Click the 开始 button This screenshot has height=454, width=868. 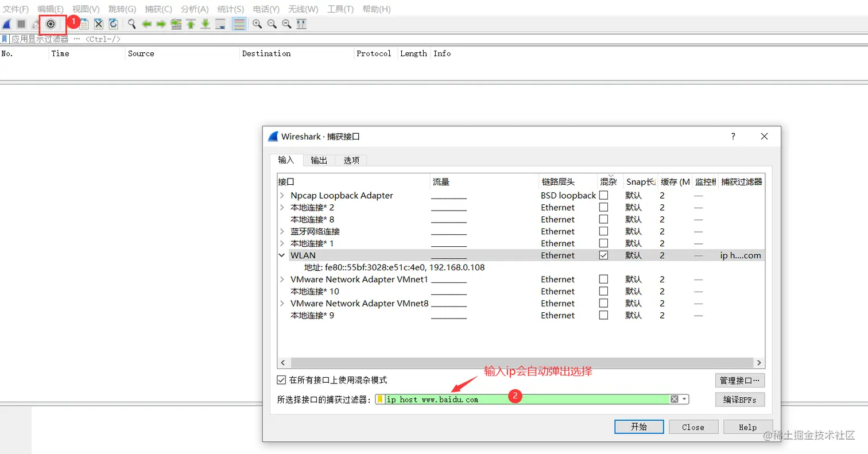[x=639, y=427]
